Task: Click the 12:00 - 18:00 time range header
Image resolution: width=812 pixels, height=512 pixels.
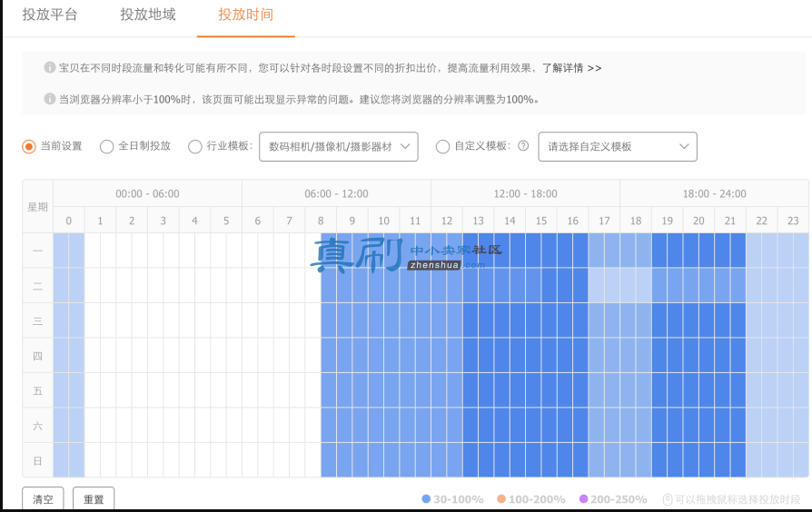Action: [x=526, y=193]
